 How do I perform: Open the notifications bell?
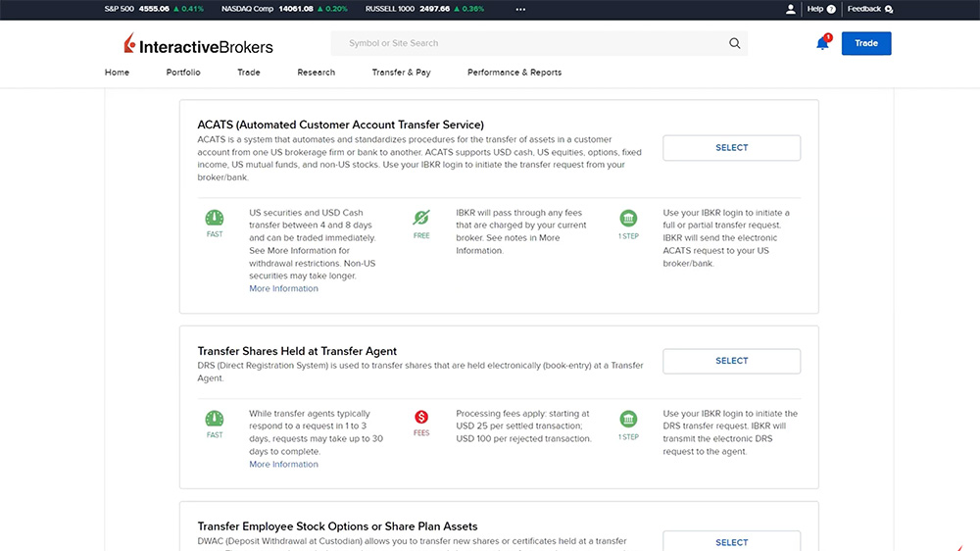(822, 43)
